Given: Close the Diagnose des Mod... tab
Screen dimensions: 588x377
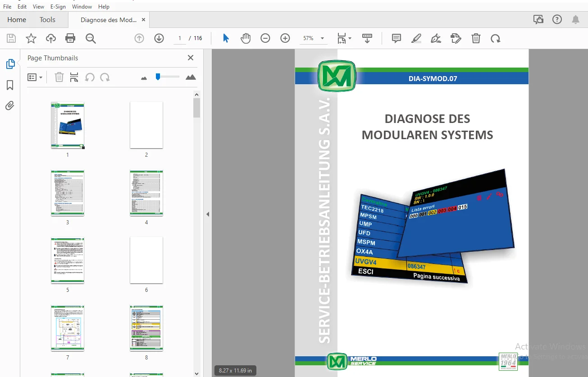Looking at the screenshot, I should point(143,20).
